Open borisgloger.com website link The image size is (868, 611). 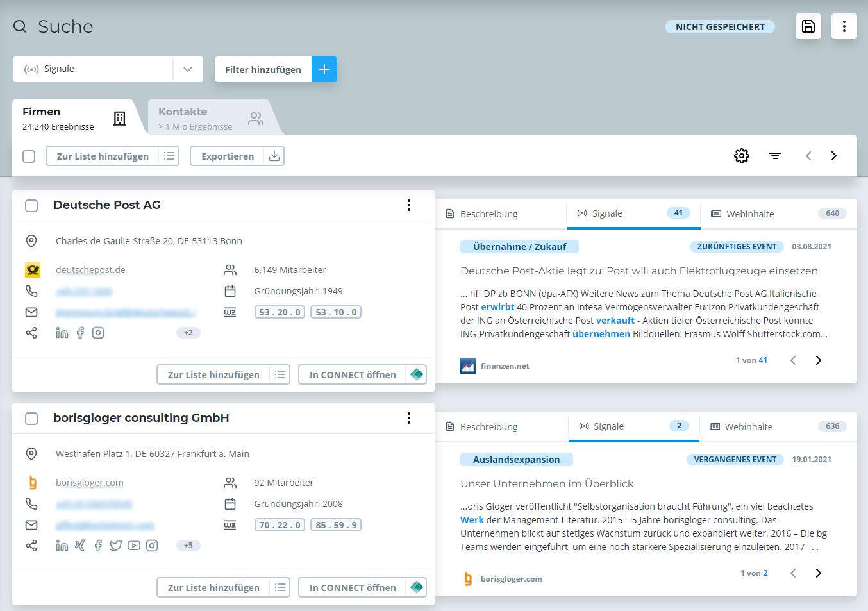(90, 483)
